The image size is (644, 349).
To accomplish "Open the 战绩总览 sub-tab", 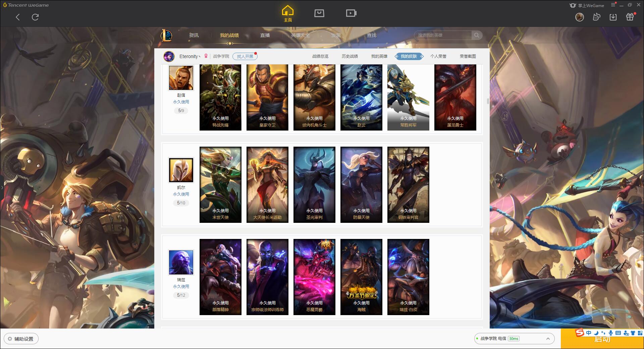I will [320, 56].
